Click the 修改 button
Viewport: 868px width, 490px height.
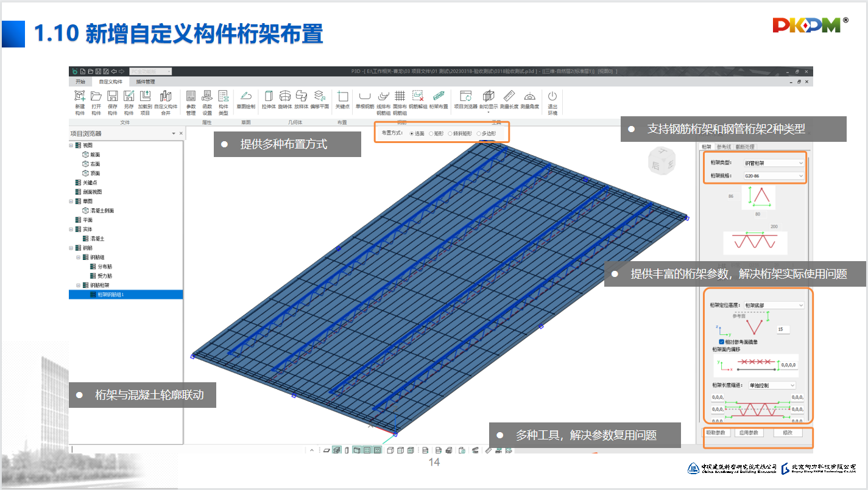click(788, 433)
